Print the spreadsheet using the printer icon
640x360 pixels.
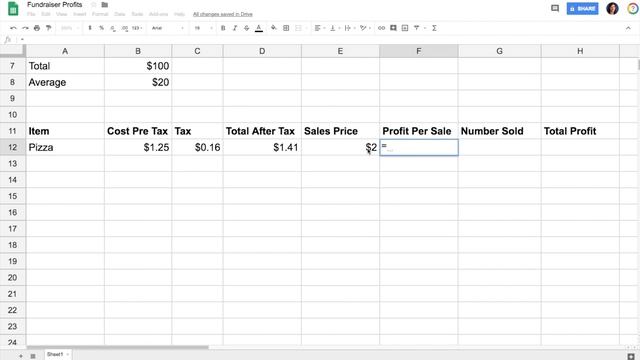37,28
